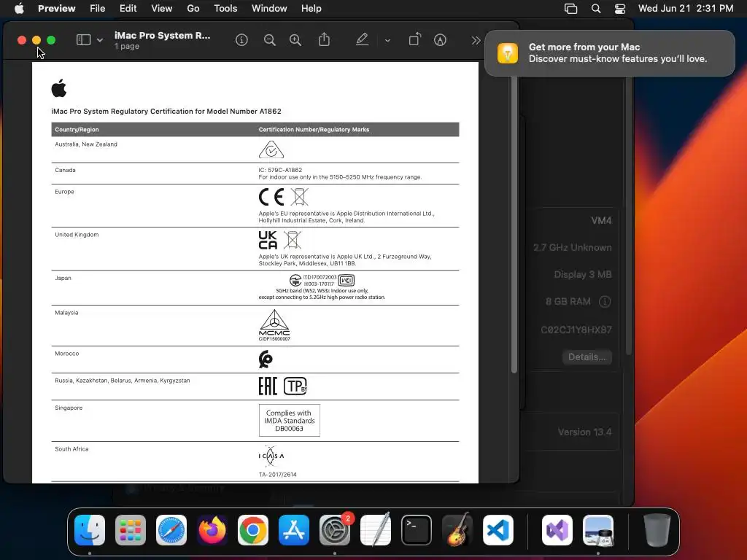Click Version 13.4 in the About window
747x560 pixels.
click(x=584, y=432)
